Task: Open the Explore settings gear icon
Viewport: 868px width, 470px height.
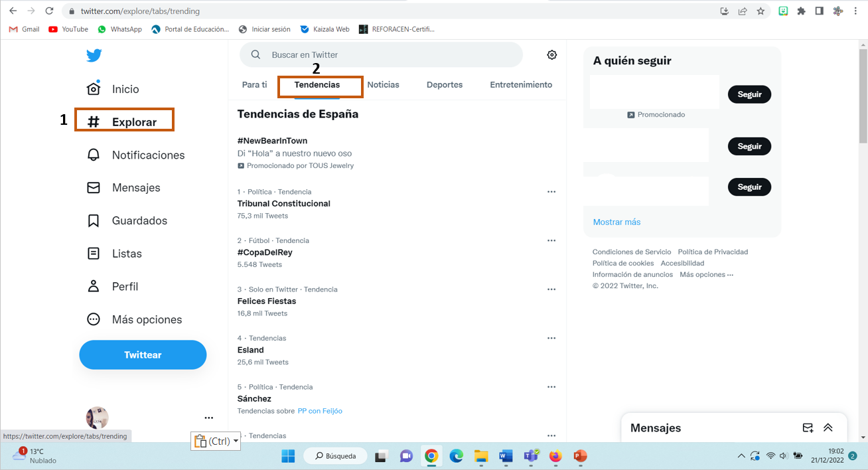Action: pyautogui.click(x=551, y=55)
